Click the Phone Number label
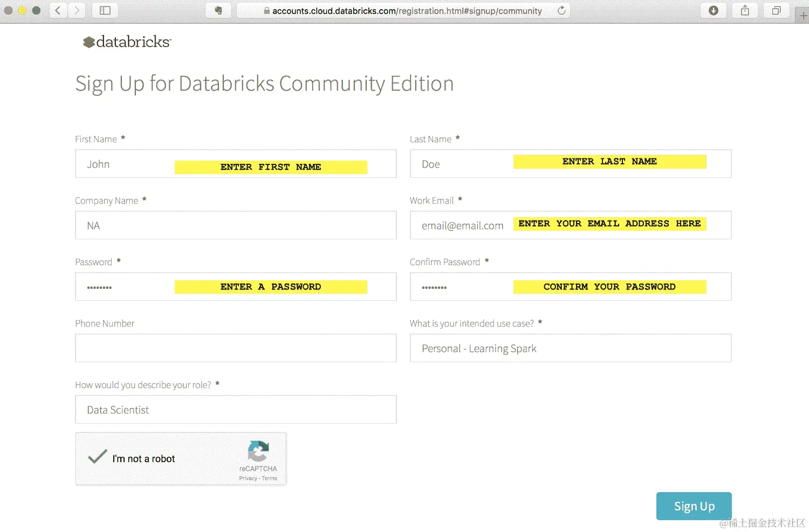This screenshot has height=532, width=809. click(x=105, y=323)
